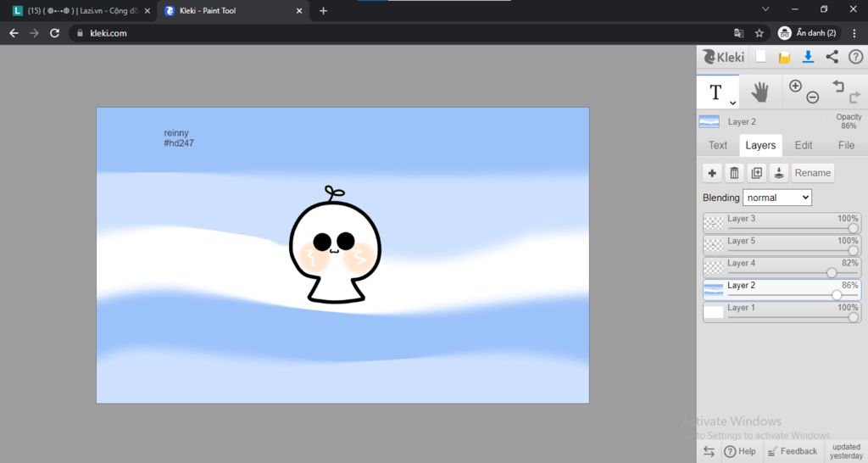The width and height of the screenshot is (868, 463).
Task: Go forward in the browser
Action: [34, 33]
